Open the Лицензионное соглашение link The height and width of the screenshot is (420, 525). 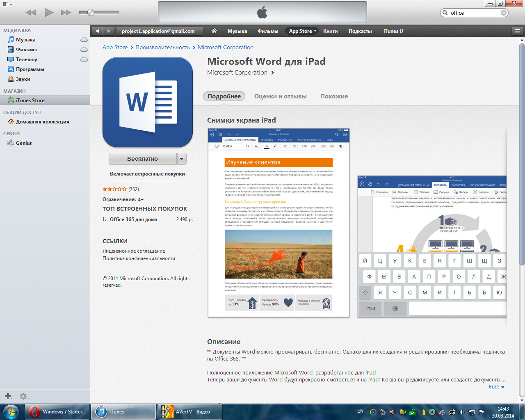coord(134,251)
